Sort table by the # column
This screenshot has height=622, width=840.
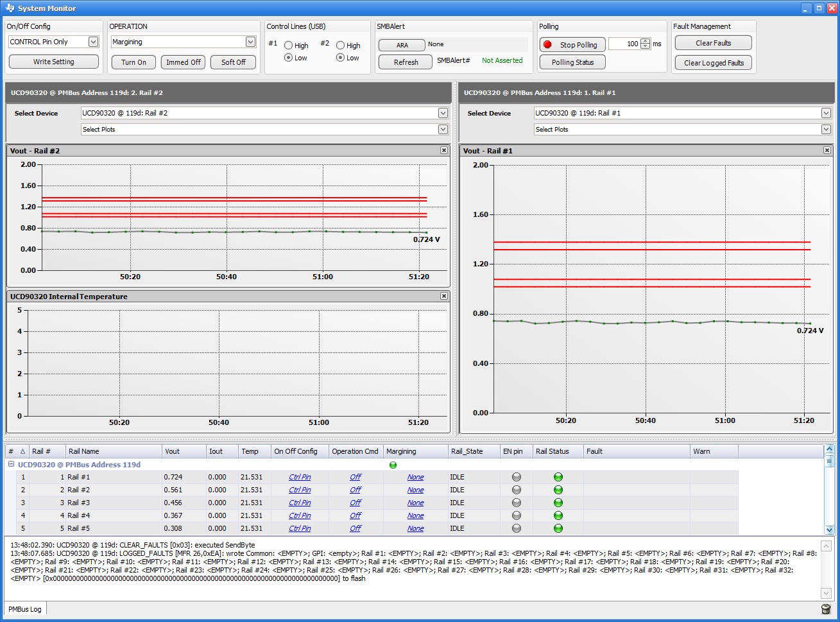[17, 451]
